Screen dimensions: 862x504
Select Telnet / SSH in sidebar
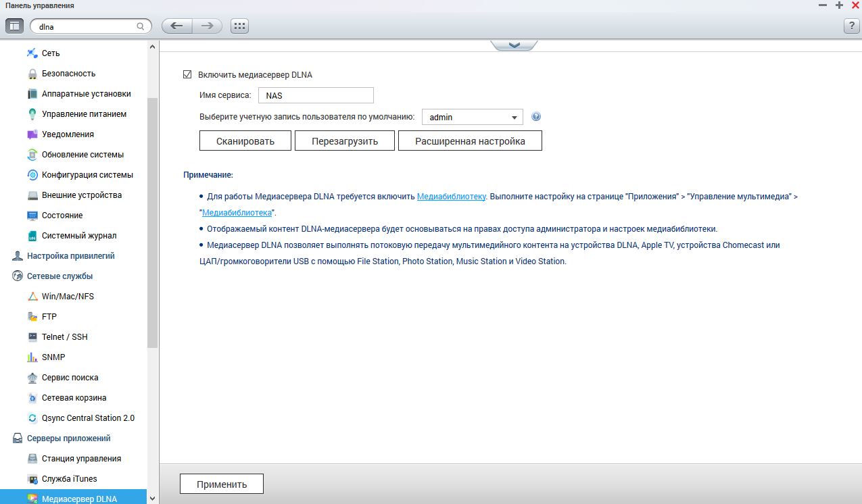pos(64,337)
